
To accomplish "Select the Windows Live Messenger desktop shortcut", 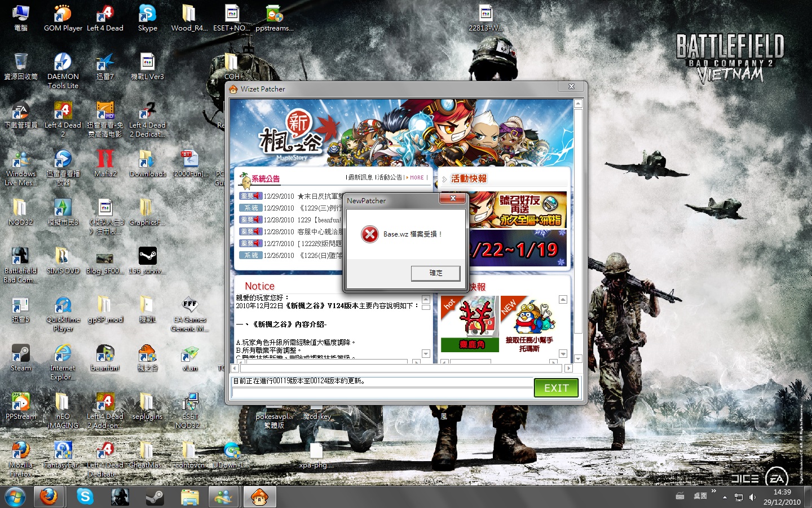I will coord(20,168).
